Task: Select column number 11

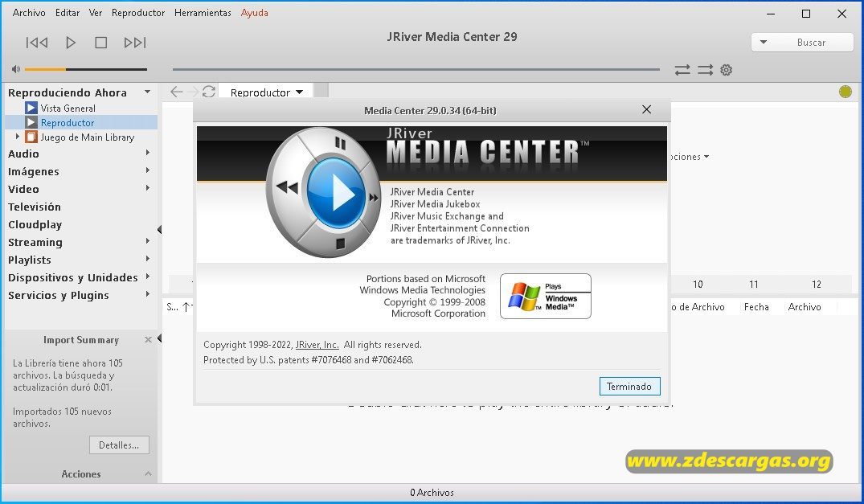Action: tap(754, 285)
